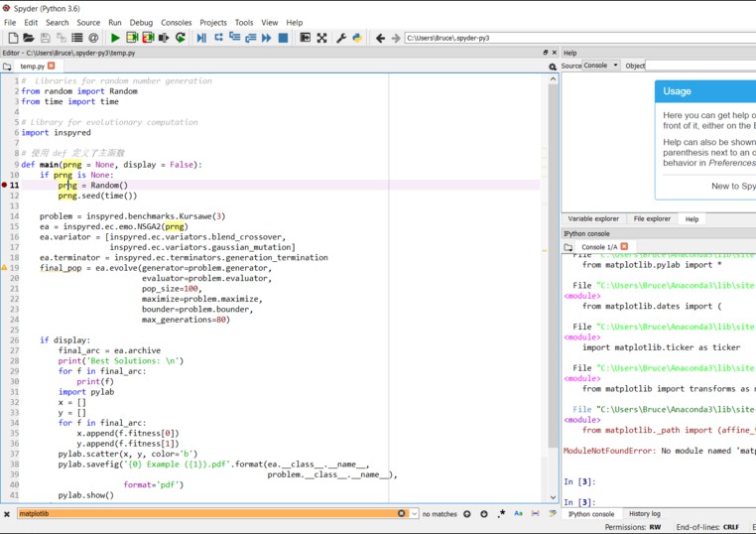Switch to History log tab
756x534 pixels.
(x=644, y=514)
